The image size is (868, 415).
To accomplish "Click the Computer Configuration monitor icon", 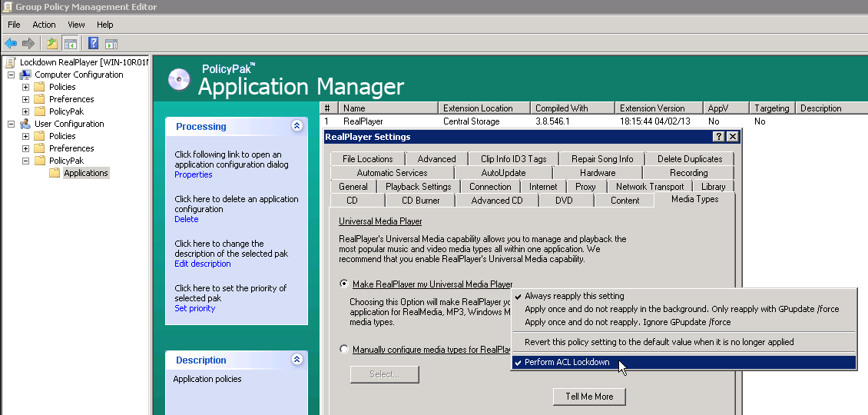I will [25, 75].
